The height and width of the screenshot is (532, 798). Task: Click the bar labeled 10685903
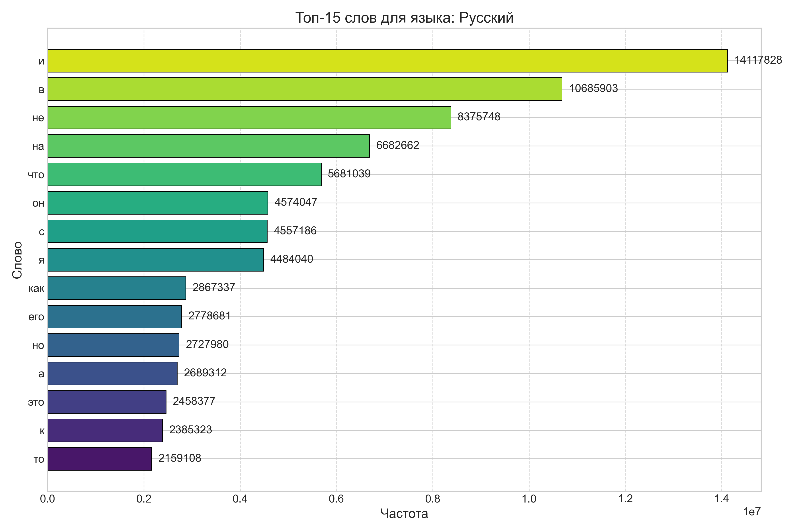point(305,89)
